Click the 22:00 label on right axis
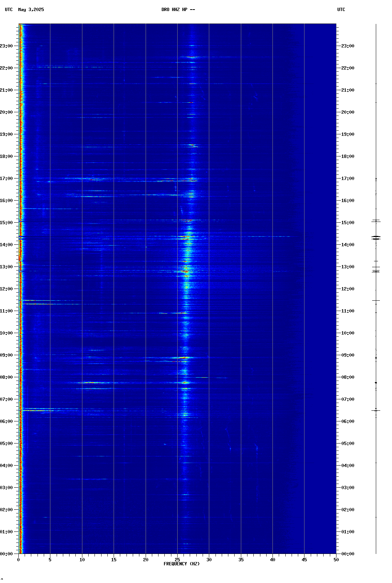Screen dimensions: 392x583 [x=348, y=68]
